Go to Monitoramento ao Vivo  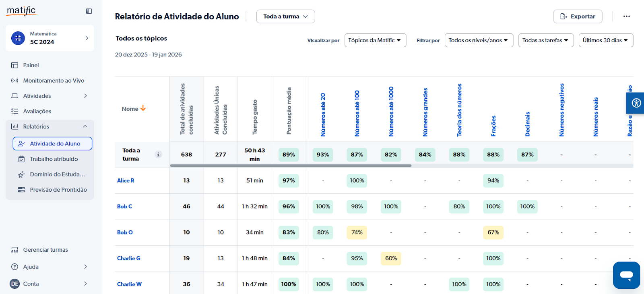click(x=54, y=81)
